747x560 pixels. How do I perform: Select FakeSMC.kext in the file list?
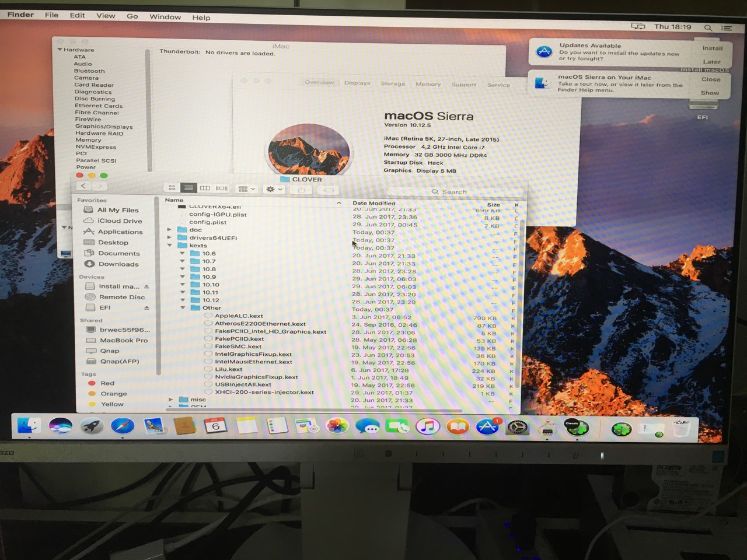tap(238, 346)
